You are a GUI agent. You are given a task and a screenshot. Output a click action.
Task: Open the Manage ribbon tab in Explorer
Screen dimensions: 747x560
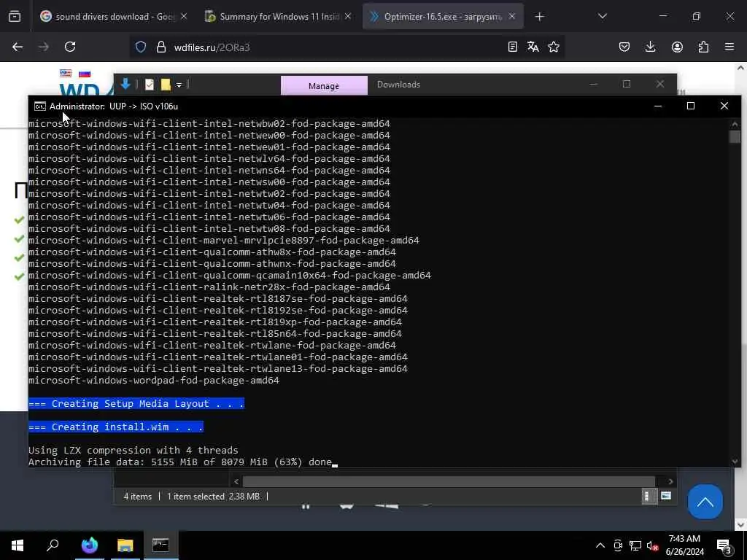pyautogui.click(x=323, y=86)
